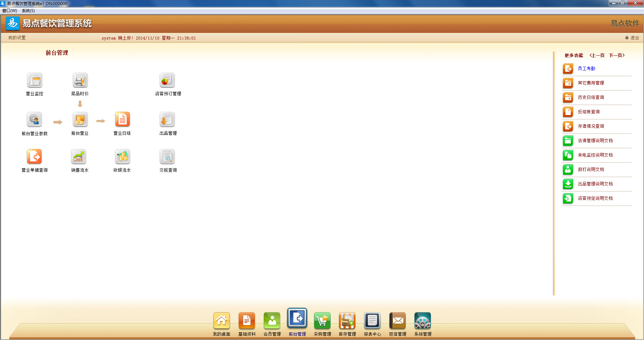644x340 pixels.
Task: Open 出品管理 output management icon
Action: tap(167, 120)
